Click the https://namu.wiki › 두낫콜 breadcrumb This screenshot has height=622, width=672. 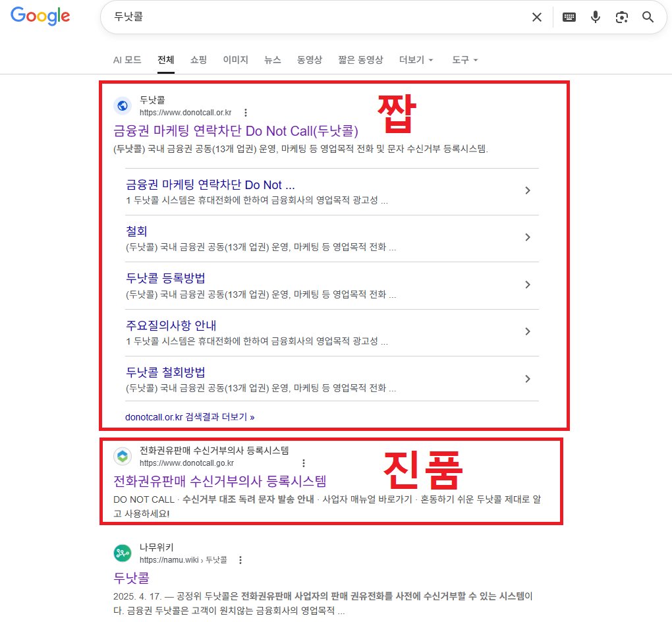183,560
